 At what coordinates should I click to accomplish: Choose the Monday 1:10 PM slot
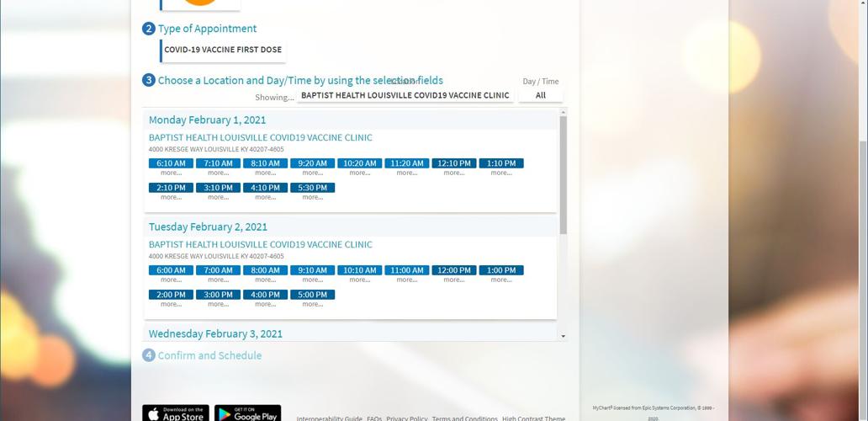tap(501, 163)
